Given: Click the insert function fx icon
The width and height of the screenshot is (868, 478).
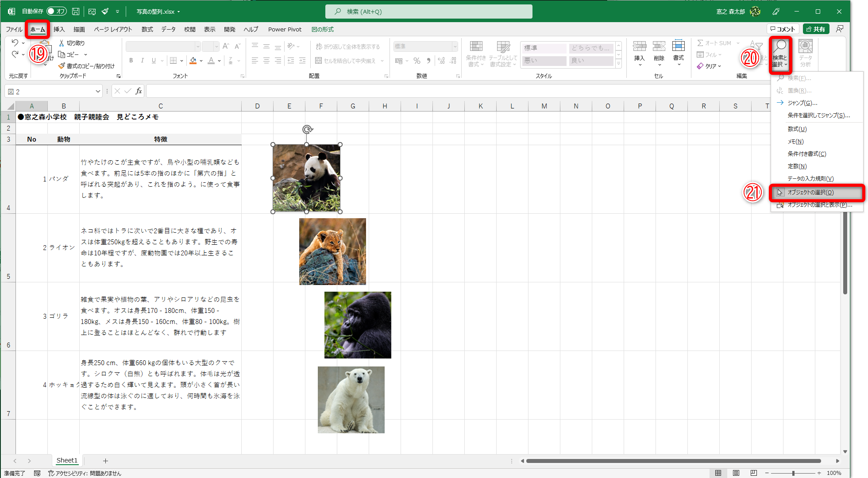Looking at the screenshot, I should click(139, 91).
